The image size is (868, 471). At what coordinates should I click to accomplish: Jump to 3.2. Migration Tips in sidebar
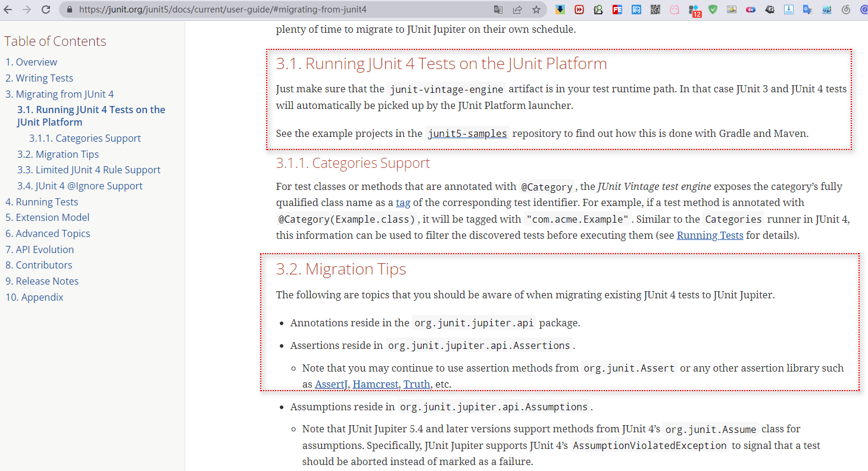pyautogui.click(x=58, y=154)
